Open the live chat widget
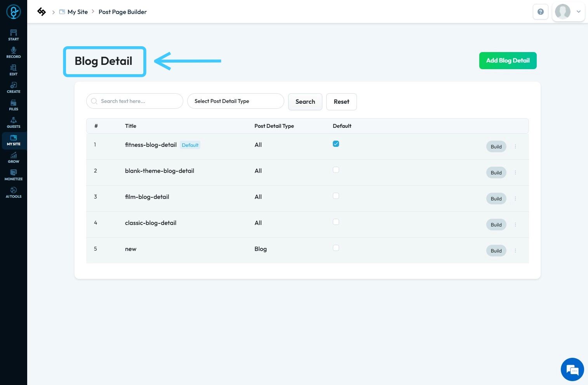The width and height of the screenshot is (588, 385). 572,369
